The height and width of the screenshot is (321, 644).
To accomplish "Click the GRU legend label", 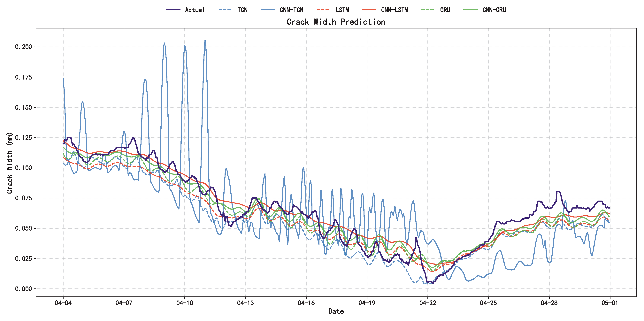I will [445, 10].
